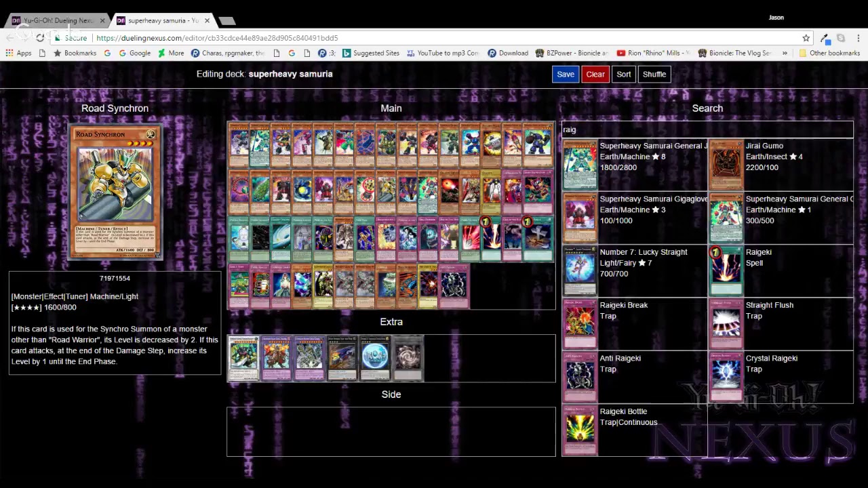Viewport: 868px width, 488px height.
Task: Open a new browser tab
Action: (227, 21)
